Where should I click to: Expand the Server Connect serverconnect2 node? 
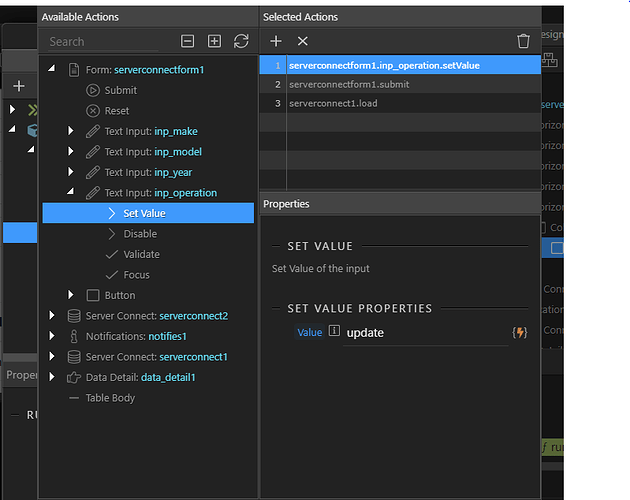(x=52, y=315)
